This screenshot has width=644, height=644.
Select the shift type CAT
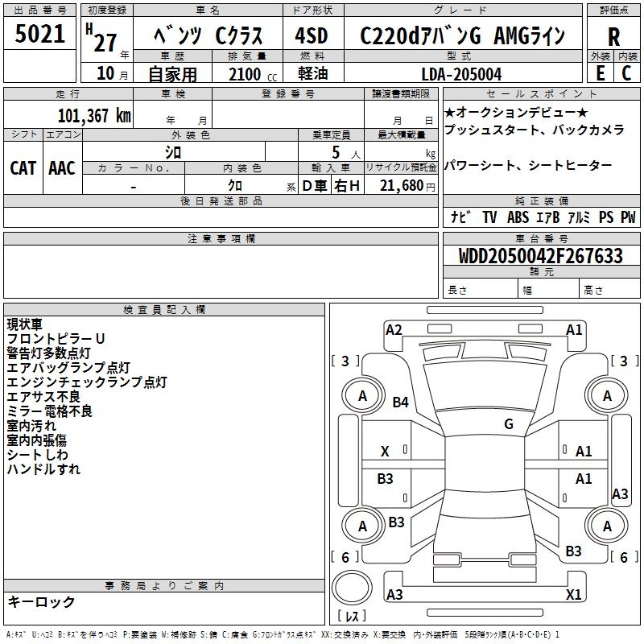[x=23, y=168]
